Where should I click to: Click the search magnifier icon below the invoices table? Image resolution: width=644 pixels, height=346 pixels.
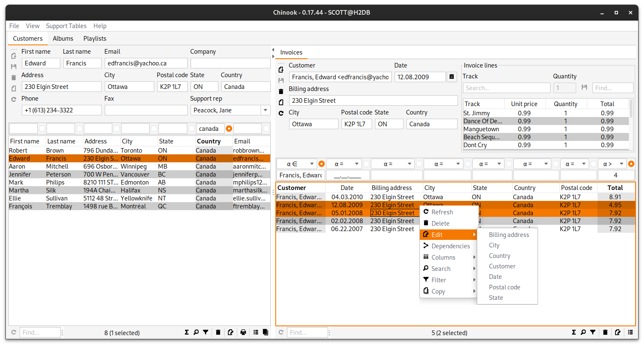point(583,332)
